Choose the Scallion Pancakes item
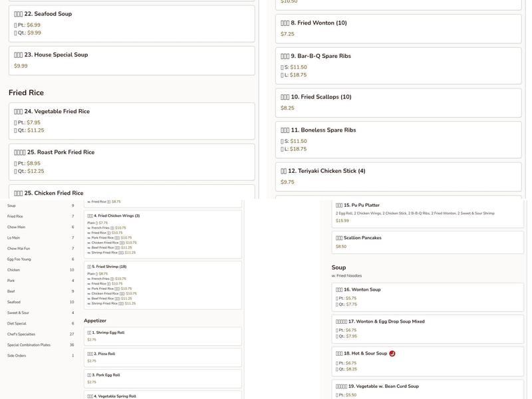The image size is (532, 399). 428,242
